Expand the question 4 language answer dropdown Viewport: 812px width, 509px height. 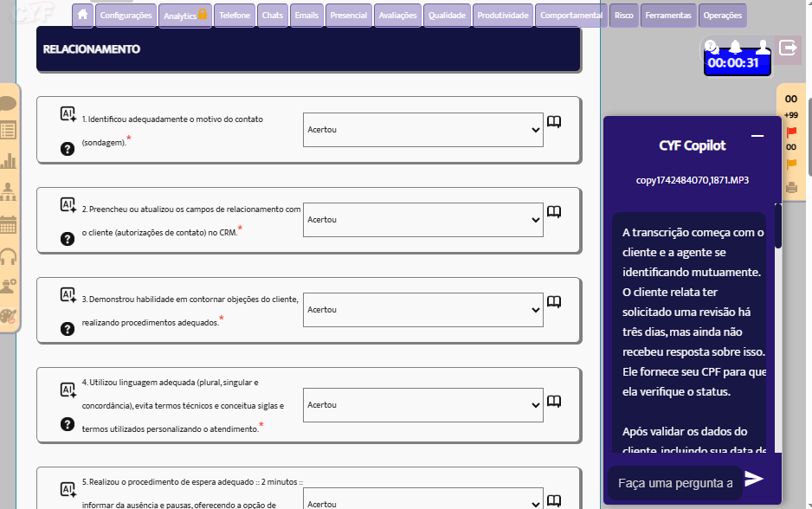pyautogui.click(x=422, y=404)
